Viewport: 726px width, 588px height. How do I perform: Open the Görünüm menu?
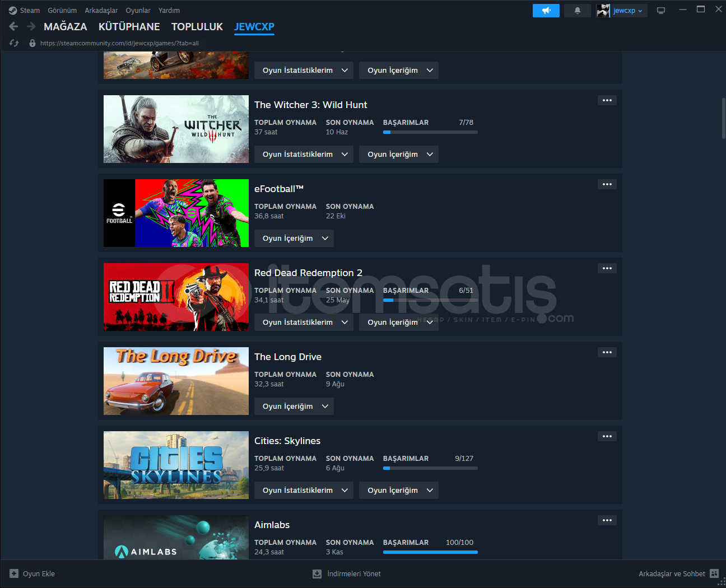pyautogui.click(x=62, y=11)
